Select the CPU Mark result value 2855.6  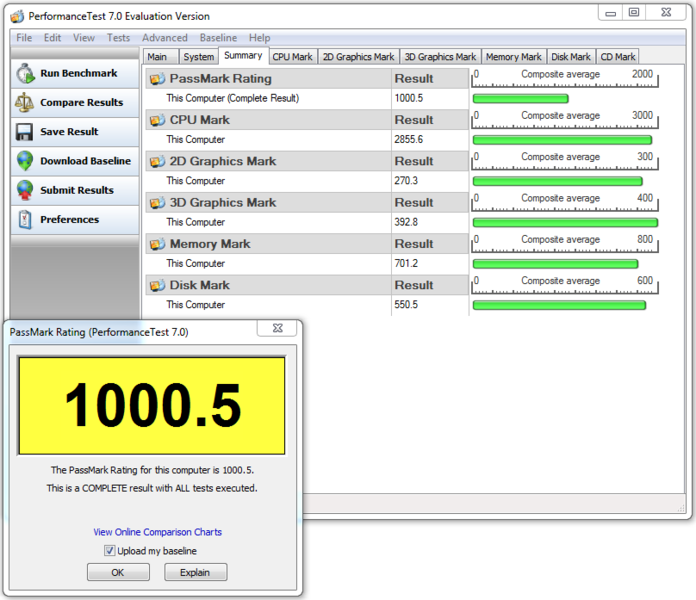(x=408, y=140)
